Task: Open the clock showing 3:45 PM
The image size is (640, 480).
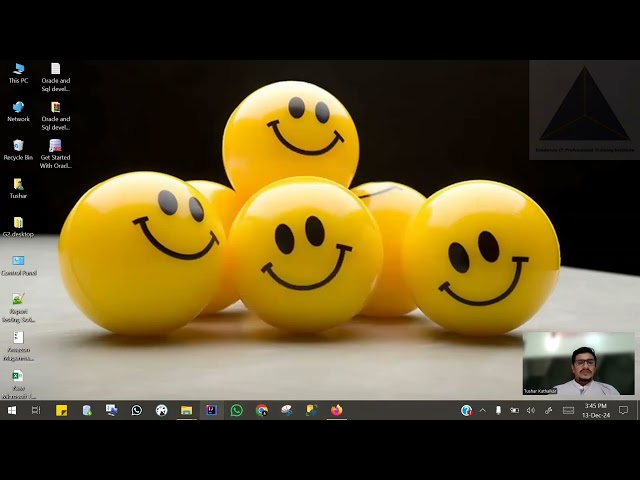Action: pos(596,410)
